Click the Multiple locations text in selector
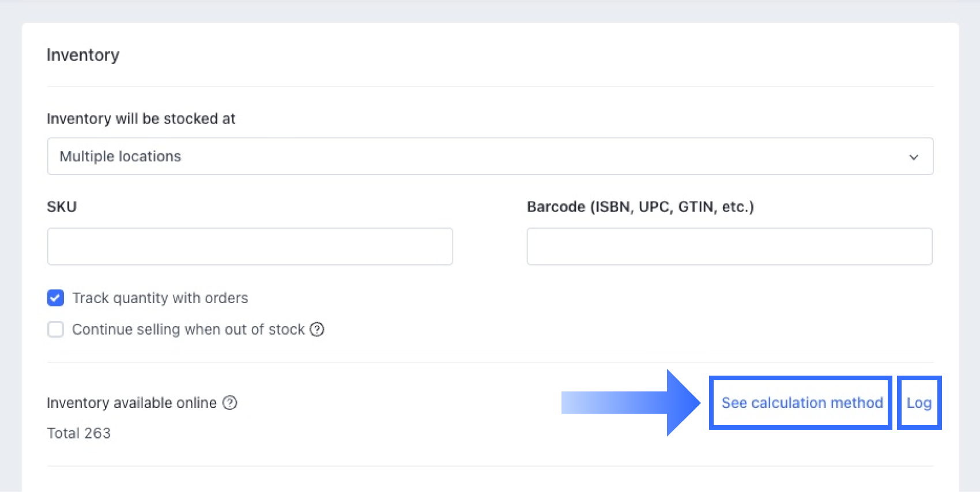 click(x=120, y=156)
